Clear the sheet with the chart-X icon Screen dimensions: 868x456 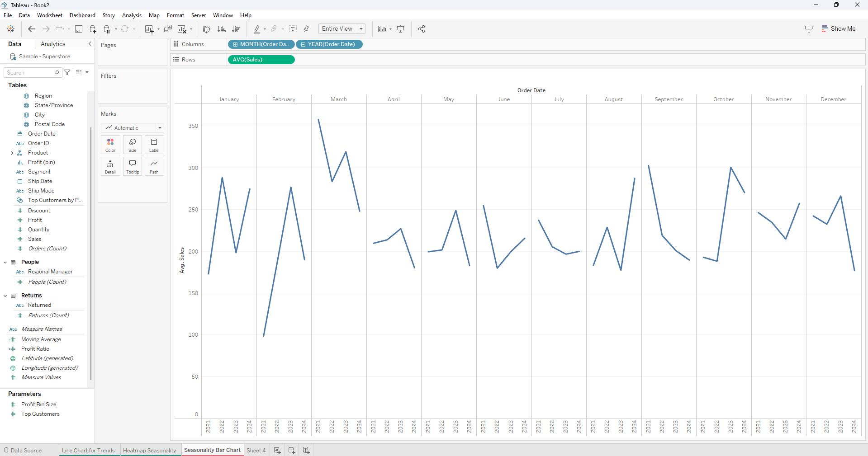coord(182,29)
